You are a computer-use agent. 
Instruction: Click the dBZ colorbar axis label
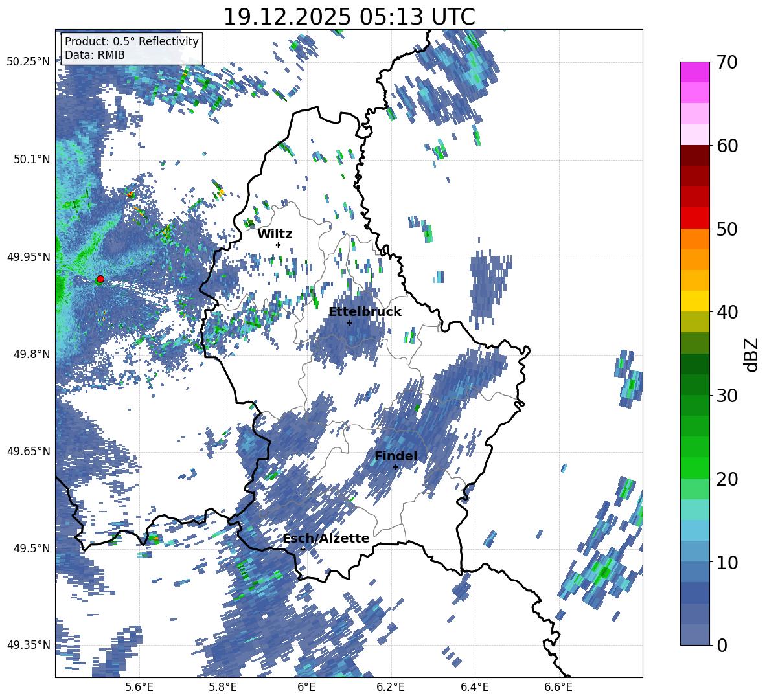click(x=751, y=354)
